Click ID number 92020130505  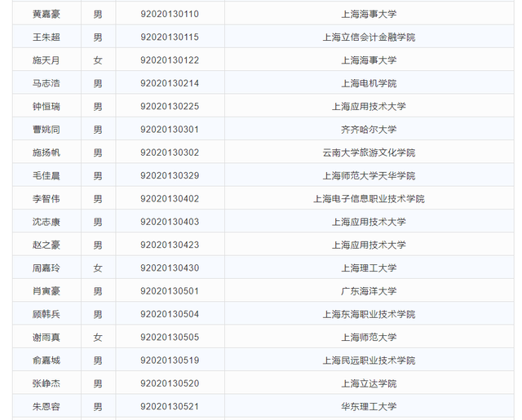click(170, 338)
